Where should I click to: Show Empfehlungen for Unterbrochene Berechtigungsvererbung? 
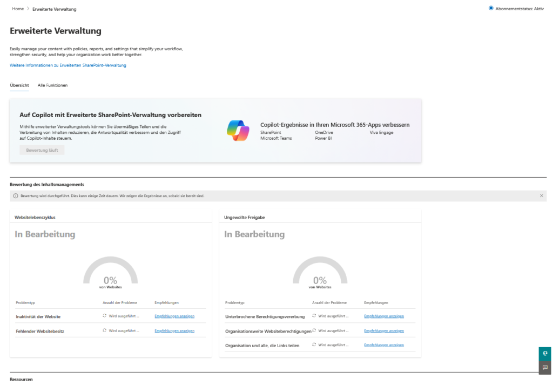tap(384, 316)
